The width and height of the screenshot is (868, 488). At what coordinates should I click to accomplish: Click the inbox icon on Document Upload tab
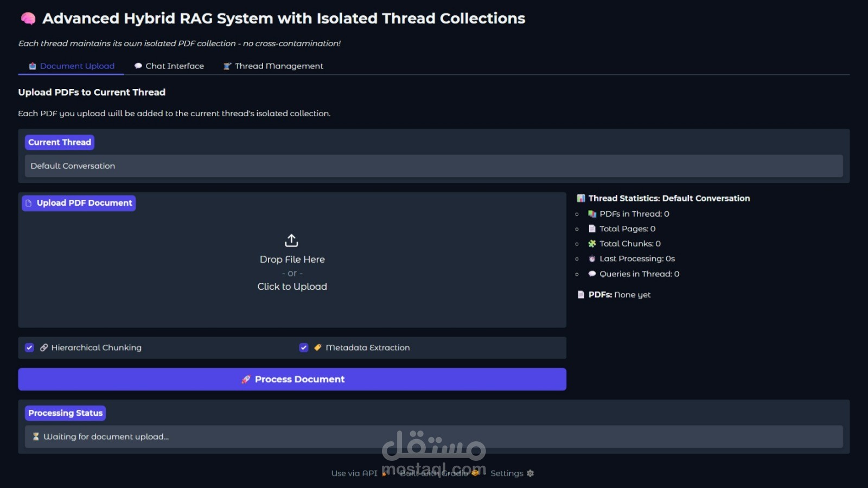pos(33,66)
